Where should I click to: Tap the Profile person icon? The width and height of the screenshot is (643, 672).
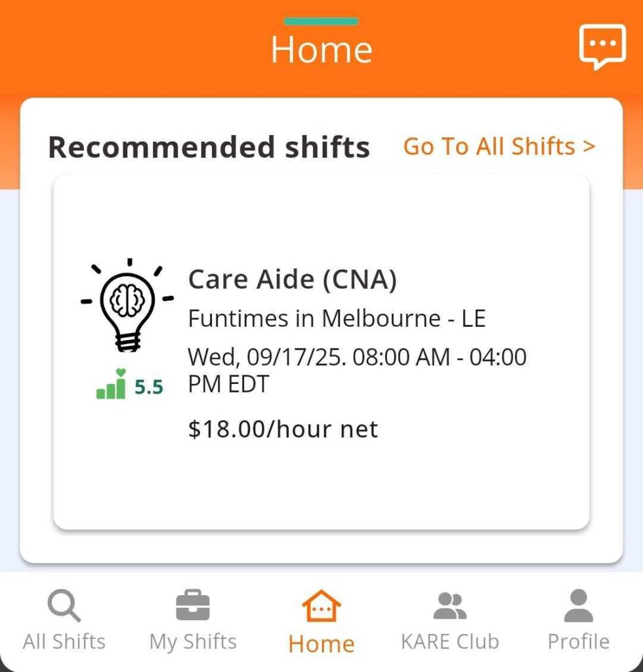579,606
